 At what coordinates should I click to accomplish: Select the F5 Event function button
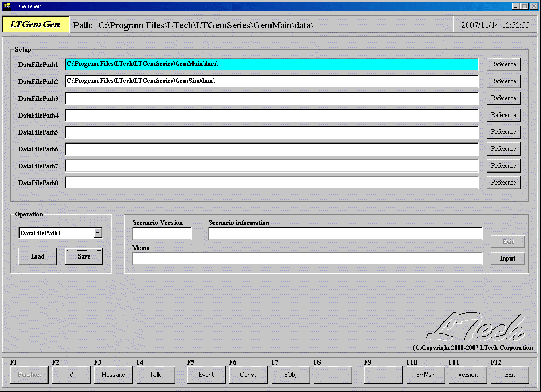[x=206, y=375]
